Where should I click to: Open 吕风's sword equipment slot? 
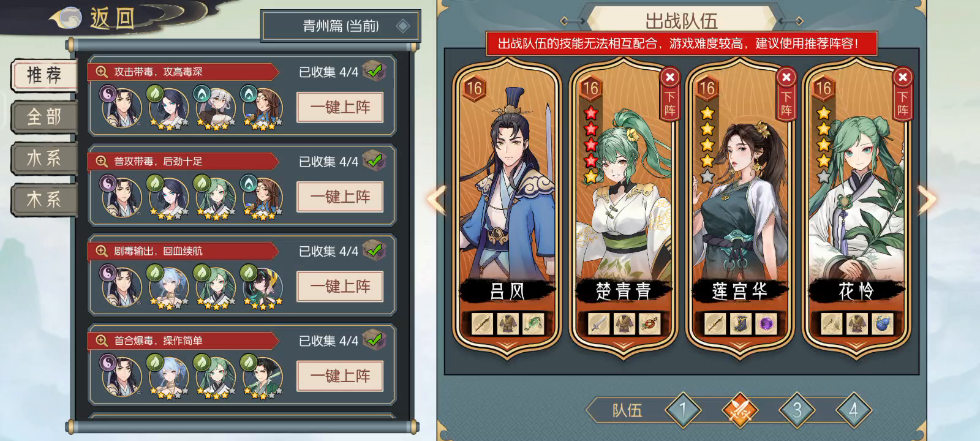(482, 323)
